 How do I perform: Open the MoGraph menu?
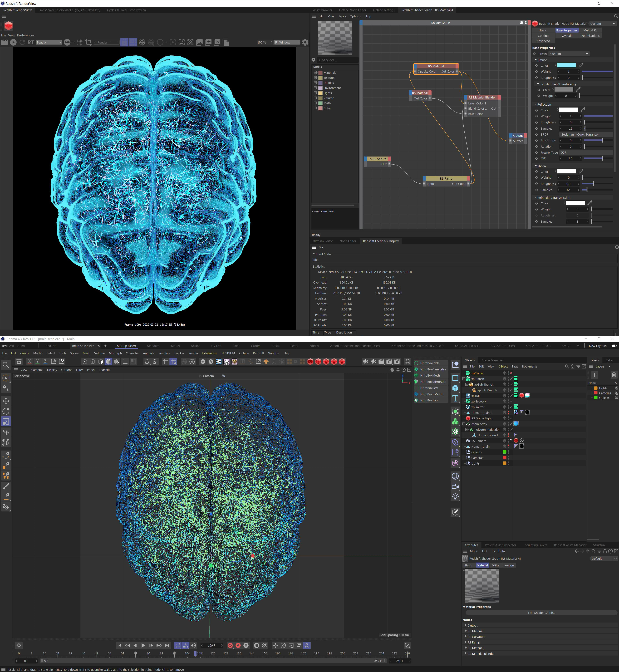tap(115, 353)
